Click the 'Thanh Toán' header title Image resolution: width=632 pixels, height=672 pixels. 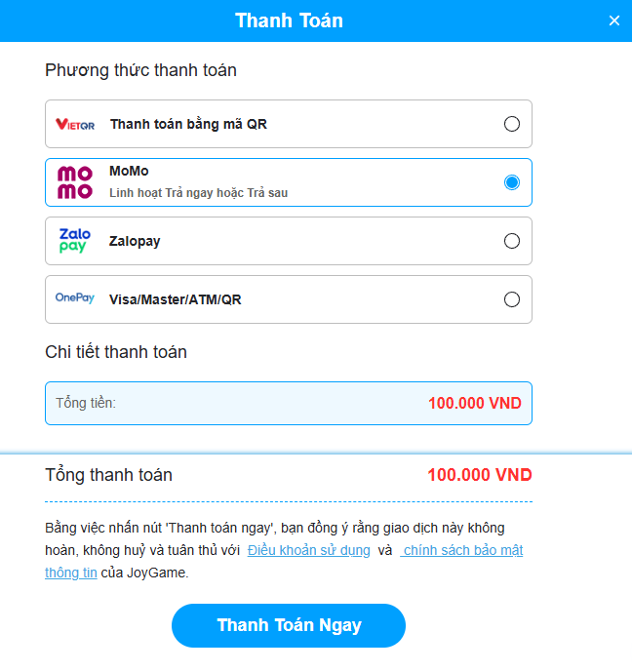(x=289, y=20)
